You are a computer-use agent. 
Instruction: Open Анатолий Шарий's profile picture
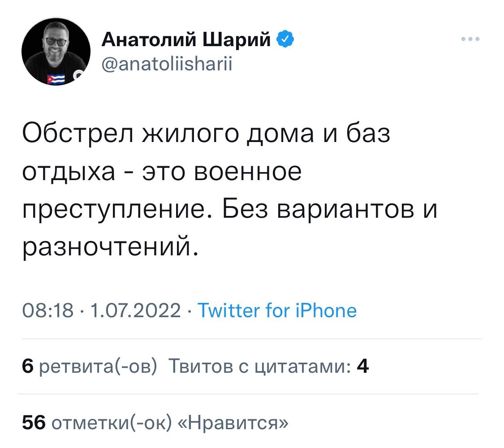point(56,52)
